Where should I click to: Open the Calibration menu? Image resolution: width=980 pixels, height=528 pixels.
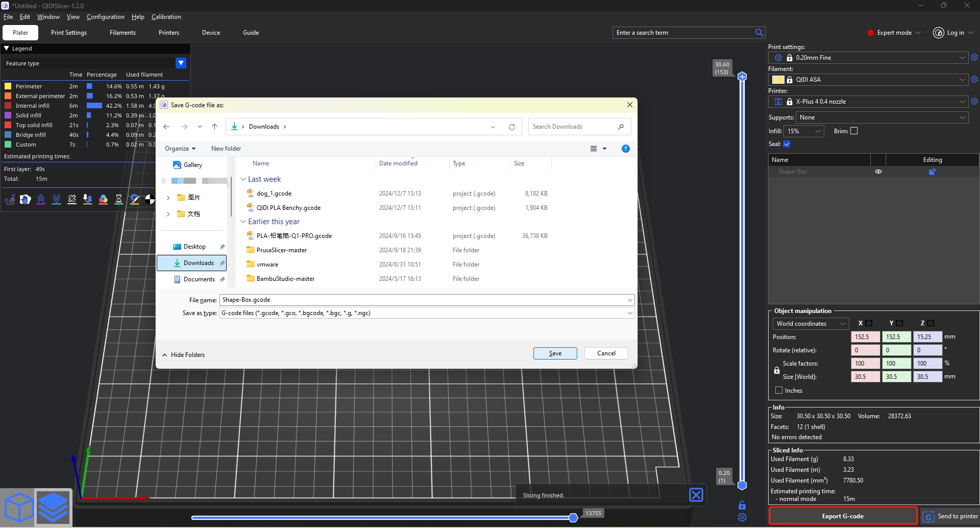[166, 17]
